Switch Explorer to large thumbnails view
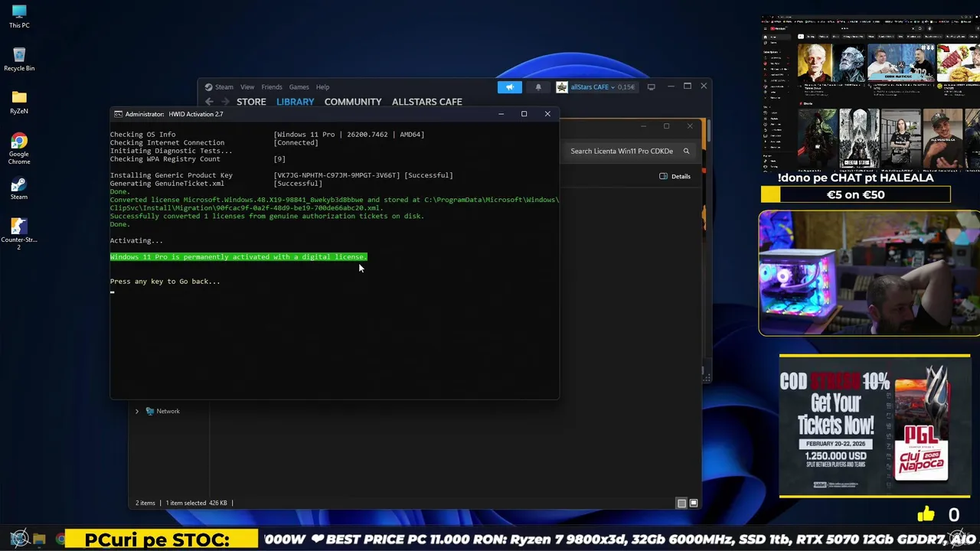The width and height of the screenshot is (980, 551). coord(694,503)
